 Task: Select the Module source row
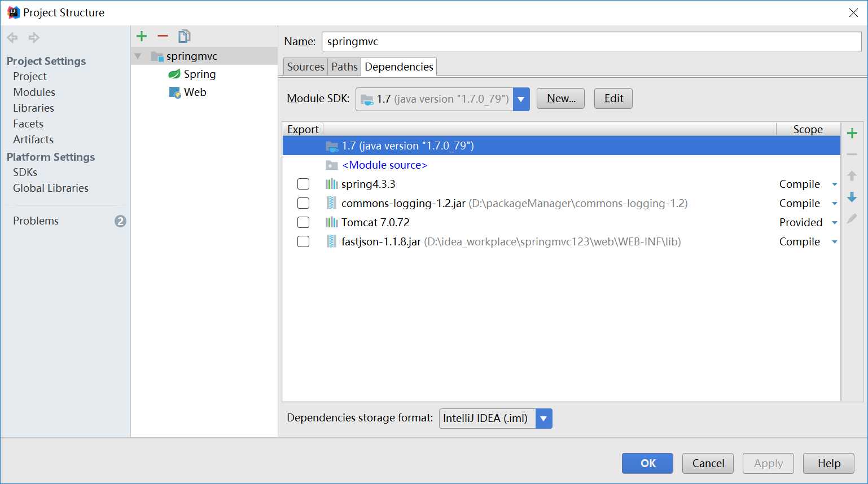click(x=562, y=165)
